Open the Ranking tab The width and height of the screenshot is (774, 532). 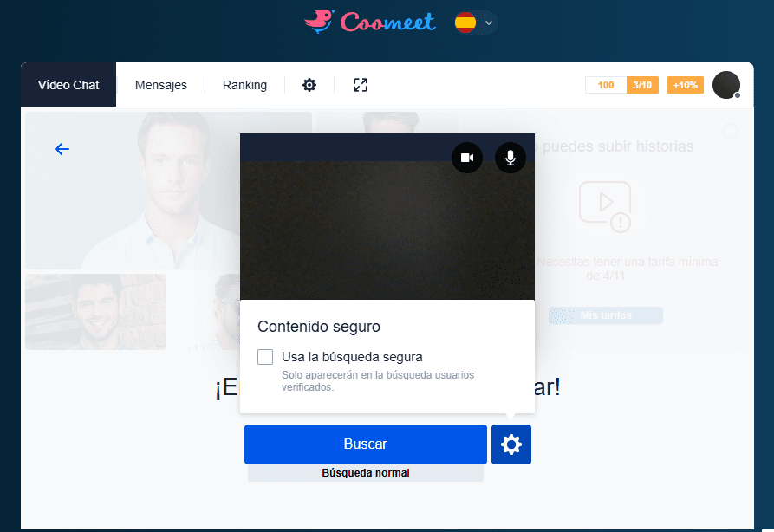[244, 85]
